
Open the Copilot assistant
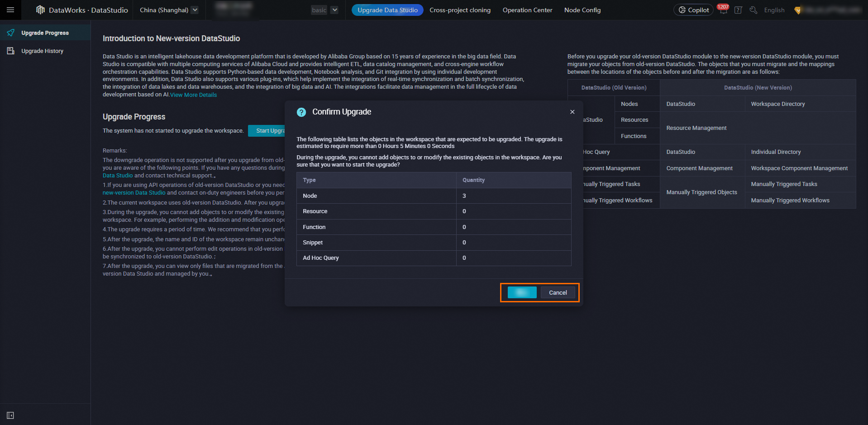693,10
